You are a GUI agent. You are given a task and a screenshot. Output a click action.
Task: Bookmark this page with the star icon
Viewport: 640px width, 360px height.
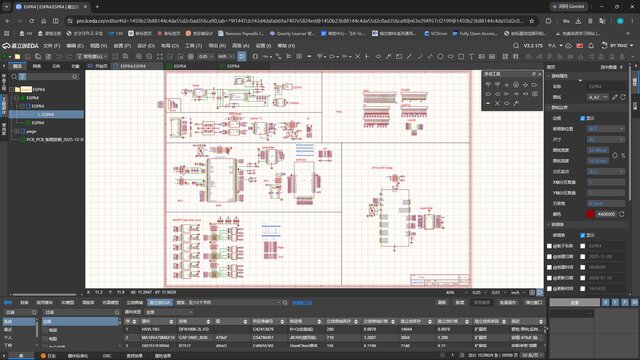[x=531, y=21]
